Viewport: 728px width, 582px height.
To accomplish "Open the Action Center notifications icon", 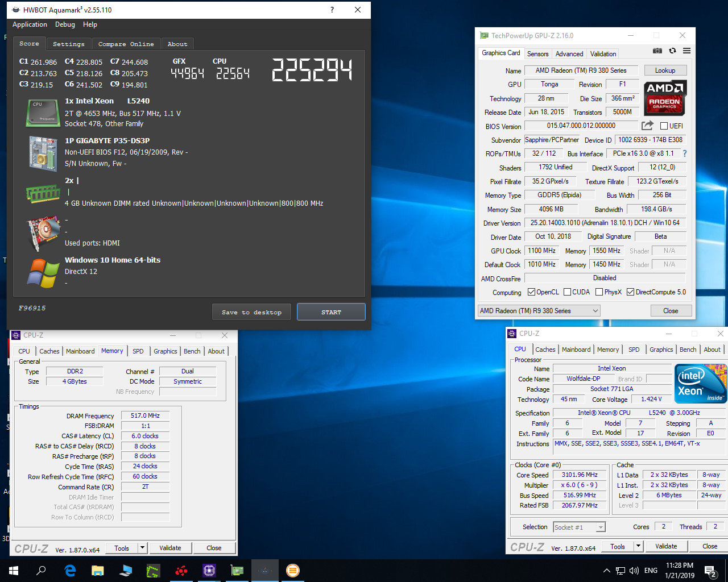I will (x=710, y=571).
